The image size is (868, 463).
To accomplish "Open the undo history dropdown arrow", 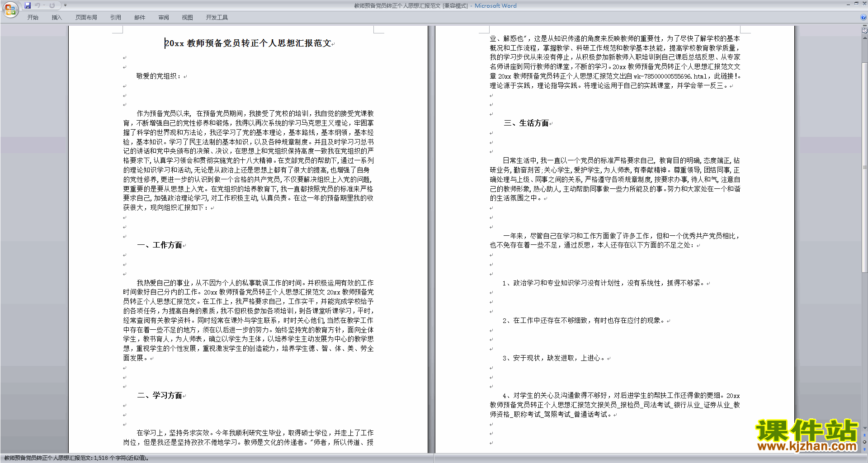I will pyautogui.click(x=44, y=5).
